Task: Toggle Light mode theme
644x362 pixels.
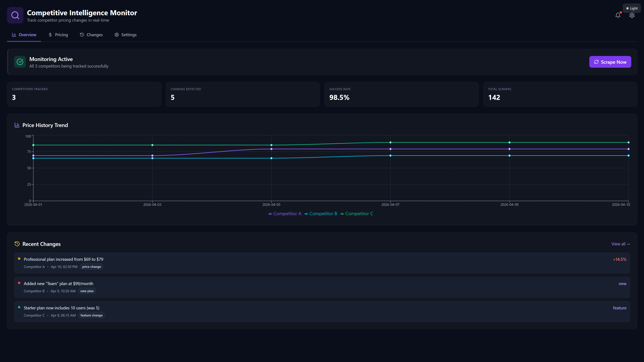Action: (x=632, y=8)
